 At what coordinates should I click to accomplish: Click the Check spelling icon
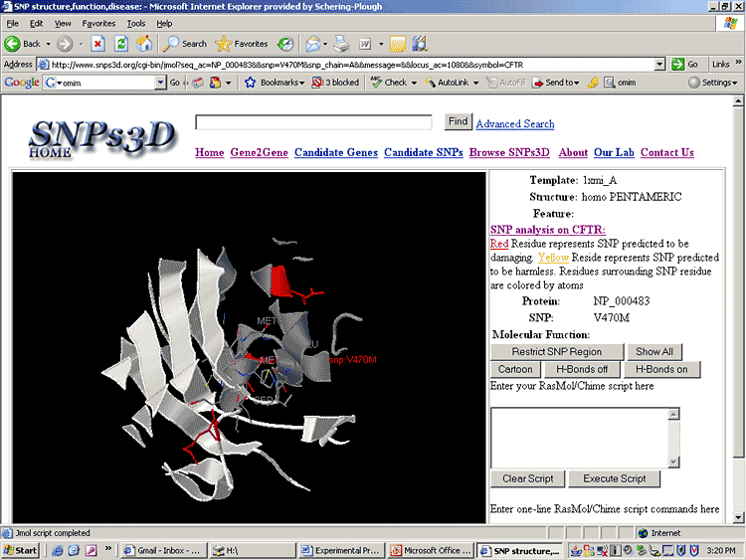(x=376, y=83)
